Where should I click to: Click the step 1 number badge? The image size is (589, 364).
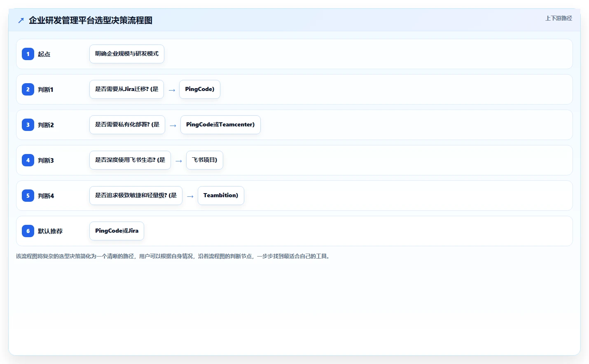click(28, 54)
